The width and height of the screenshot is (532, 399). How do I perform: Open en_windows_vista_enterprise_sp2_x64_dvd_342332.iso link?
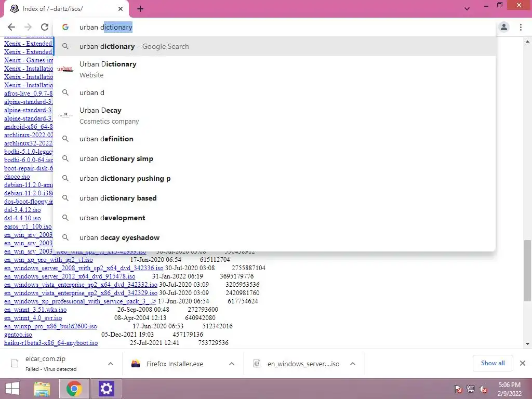81,285
